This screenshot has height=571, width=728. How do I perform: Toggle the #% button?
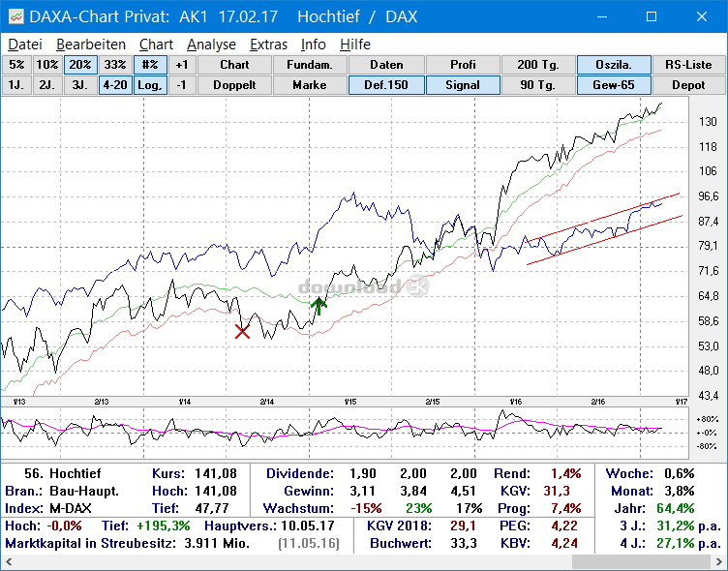click(150, 65)
